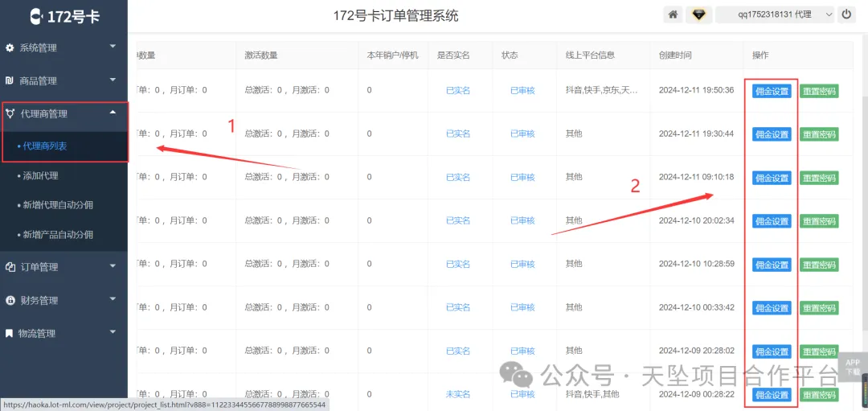Click the 2024-12-10 20:02:34 timestamp cell
The image size is (868, 411).
coord(696,220)
